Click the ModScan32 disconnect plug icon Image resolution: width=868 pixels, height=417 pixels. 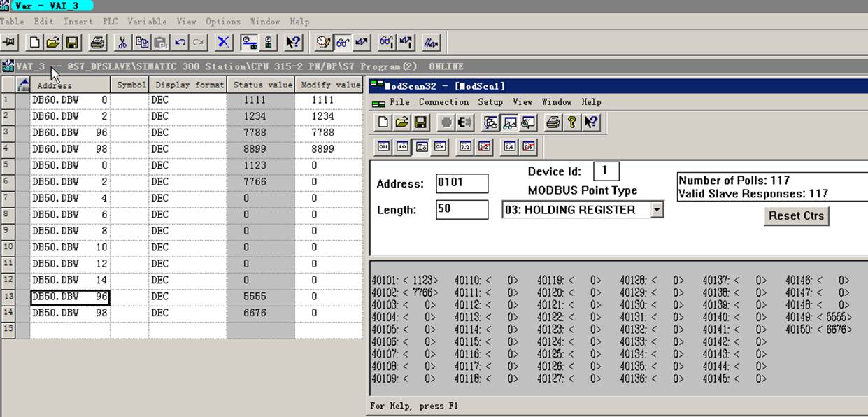(464, 123)
